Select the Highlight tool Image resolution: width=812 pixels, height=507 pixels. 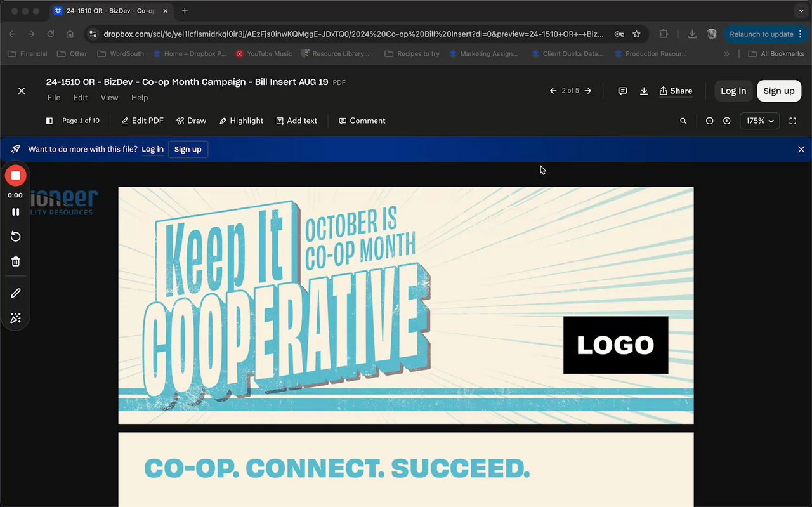click(241, 121)
